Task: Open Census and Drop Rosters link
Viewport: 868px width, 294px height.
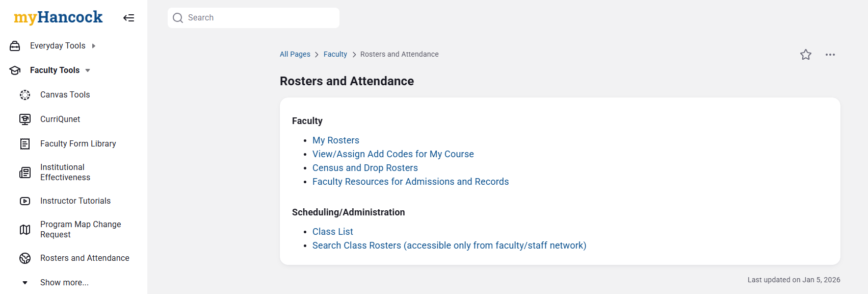Action: [365, 168]
